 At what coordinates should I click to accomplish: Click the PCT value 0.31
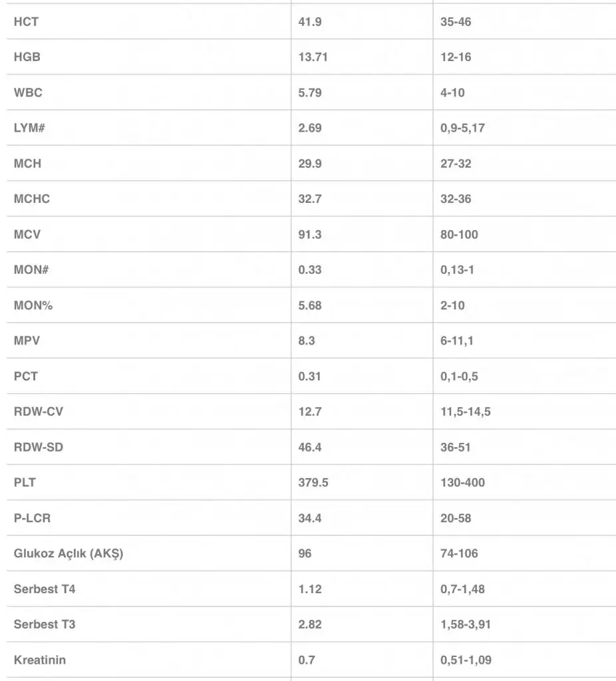pos(309,376)
